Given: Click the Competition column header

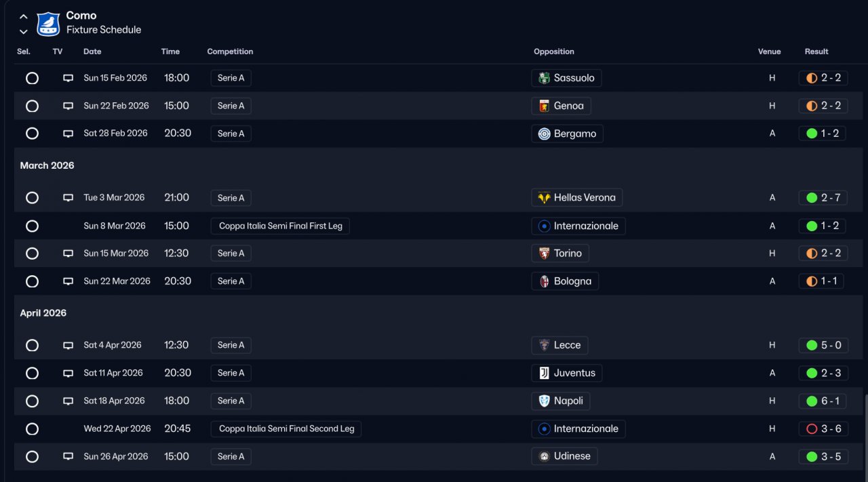Looking at the screenshot, I should click(x=230, y=52).
